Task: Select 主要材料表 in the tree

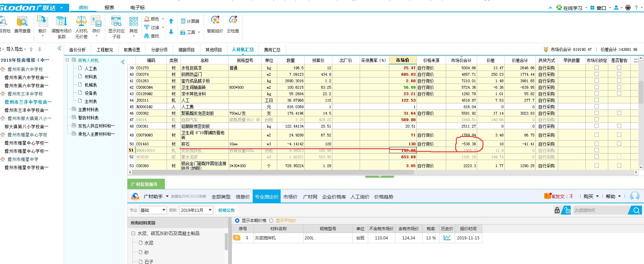Action: (88, 109)
